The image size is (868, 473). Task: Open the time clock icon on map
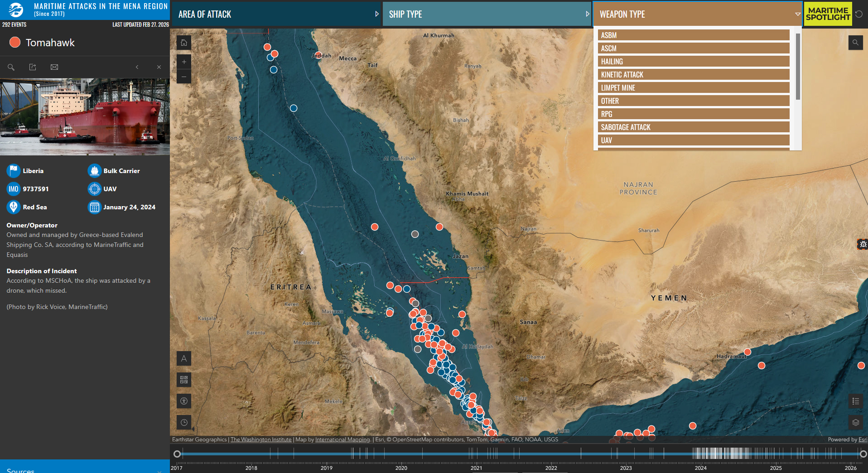point(184,422)
